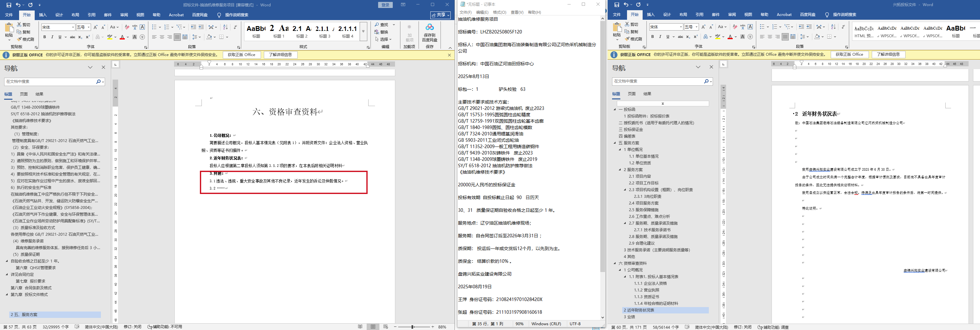Select '2 近年财务状况表' in right navigation pane
The width and height of the screenshot is (980, 330).
666,310
